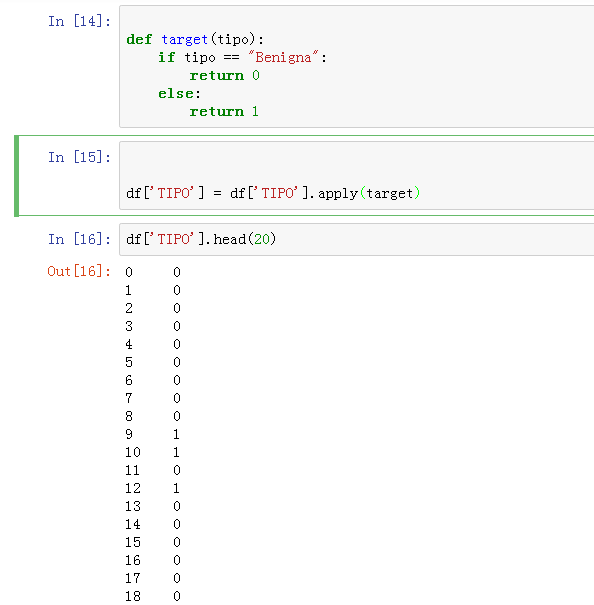This screenshot has height=605, width=594.
Task: Click the number 20 in head(20)
Action: (262, 239)
